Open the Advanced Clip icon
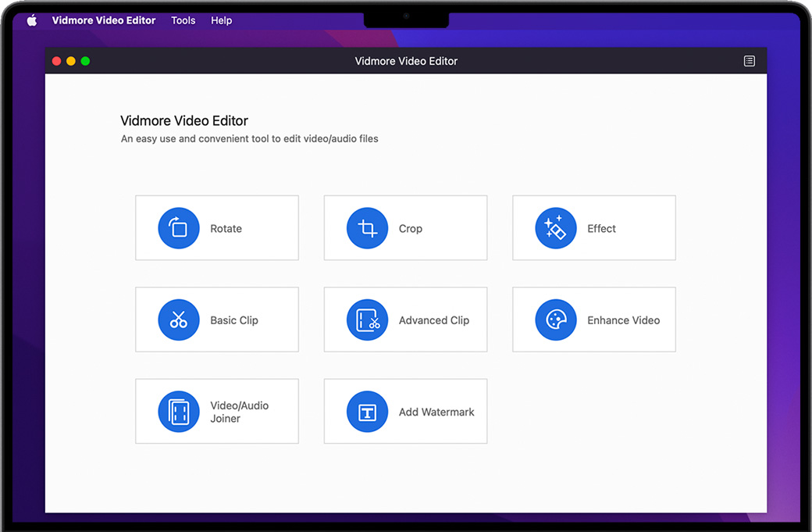Image resolution: width=812 pixels, height=532 pixels. [367, 320]
